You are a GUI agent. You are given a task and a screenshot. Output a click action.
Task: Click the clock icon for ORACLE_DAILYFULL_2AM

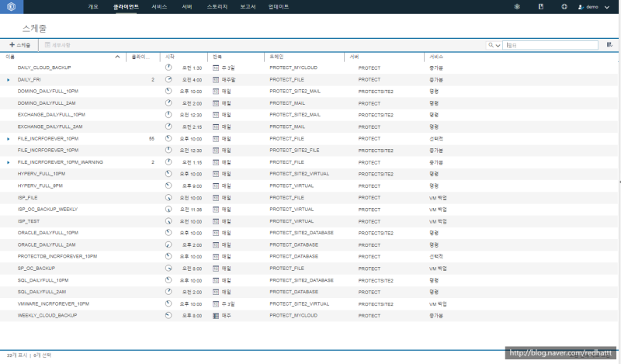(x=168, y=244)
